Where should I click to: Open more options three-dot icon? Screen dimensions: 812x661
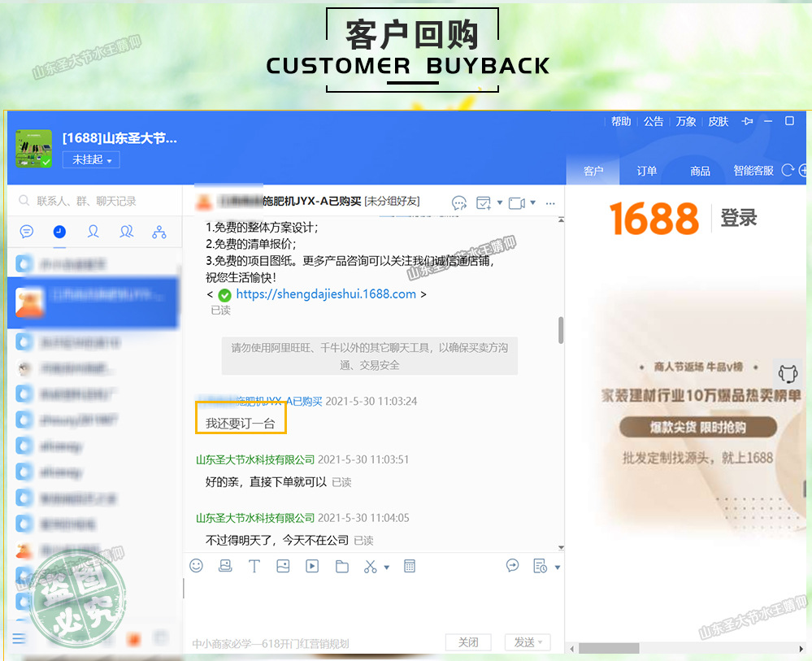click(x=550, y=203)
